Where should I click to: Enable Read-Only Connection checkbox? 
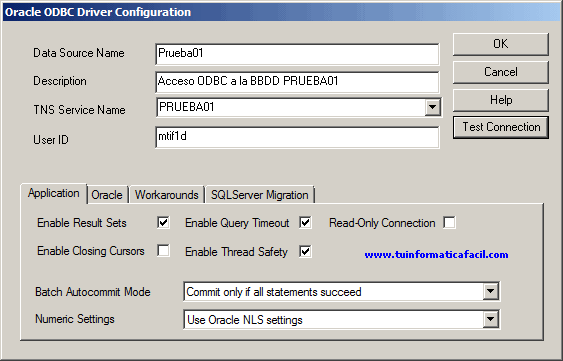pos(449,222)
